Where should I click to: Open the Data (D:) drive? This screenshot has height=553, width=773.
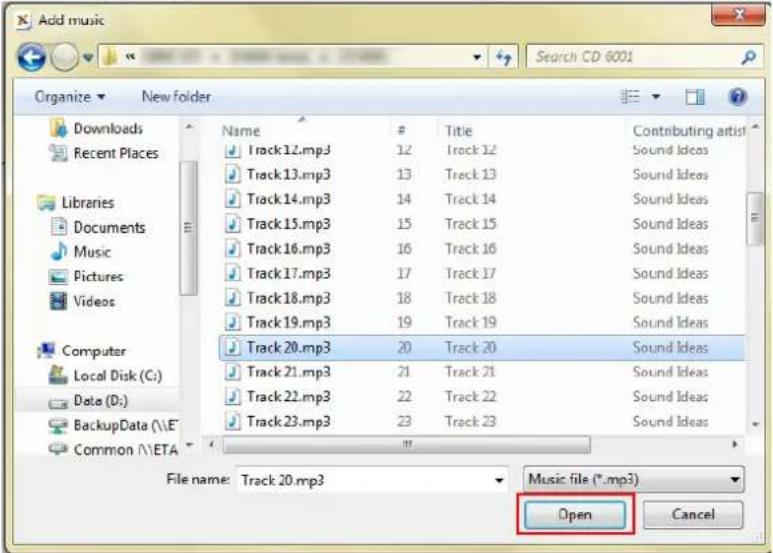89,401
